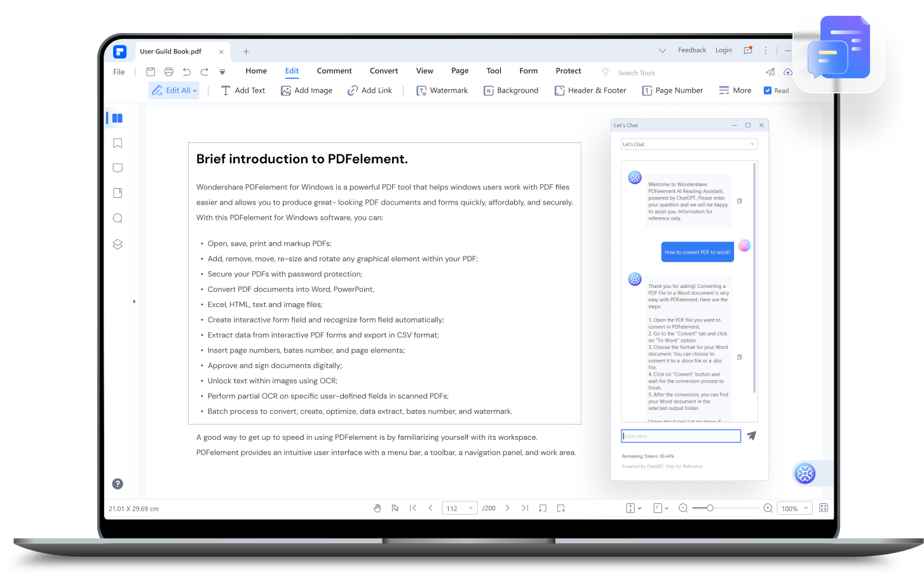Click the zoom in magnifier

point(768,508)
